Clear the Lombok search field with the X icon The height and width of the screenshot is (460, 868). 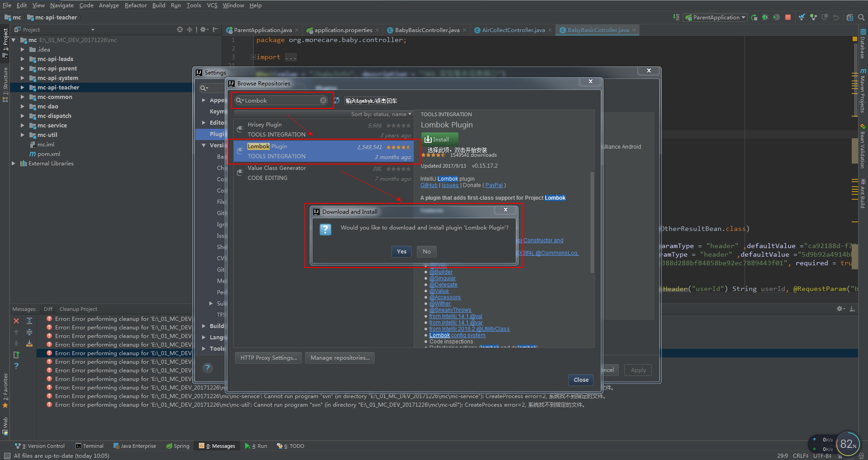point(323,100)
